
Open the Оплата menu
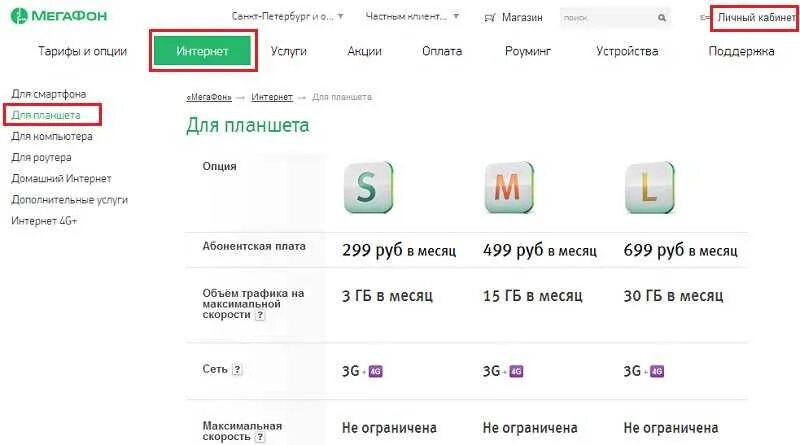coord(442,51)
